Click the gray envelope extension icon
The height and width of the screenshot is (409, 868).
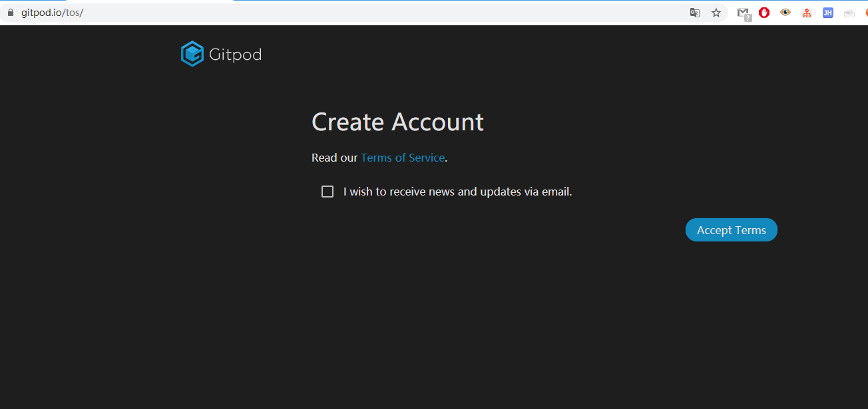click(849, 13)
